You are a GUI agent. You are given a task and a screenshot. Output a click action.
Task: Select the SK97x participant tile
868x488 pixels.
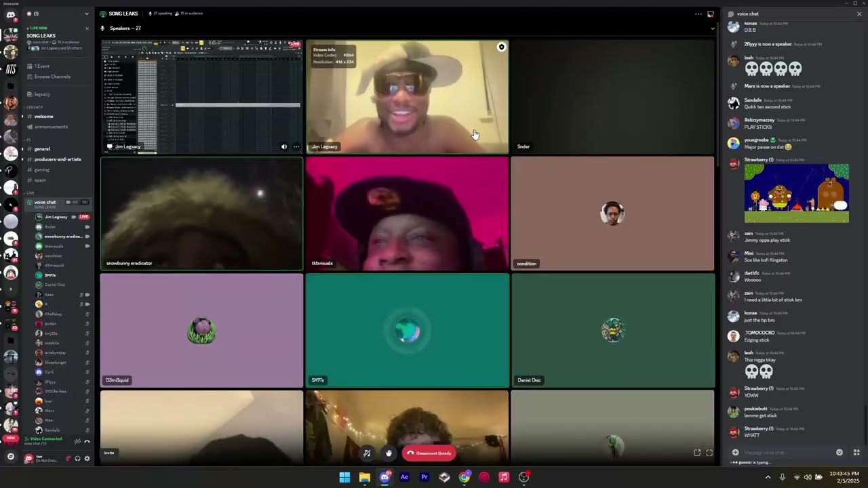click(x=407, y=331)
